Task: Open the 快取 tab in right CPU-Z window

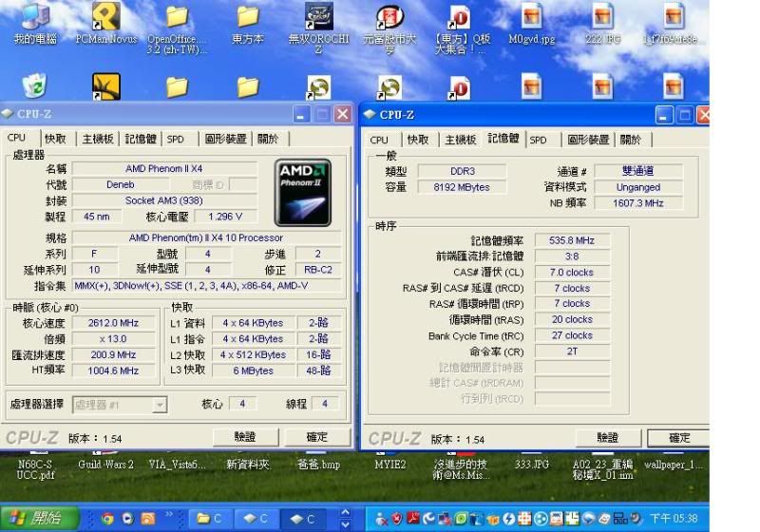Action: [418, 140]
